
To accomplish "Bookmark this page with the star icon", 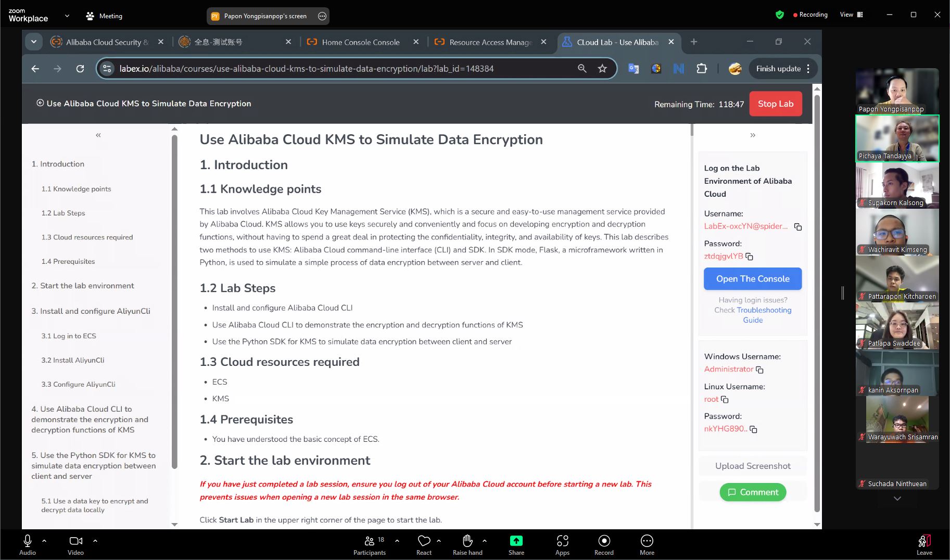I will click(602, 69).
